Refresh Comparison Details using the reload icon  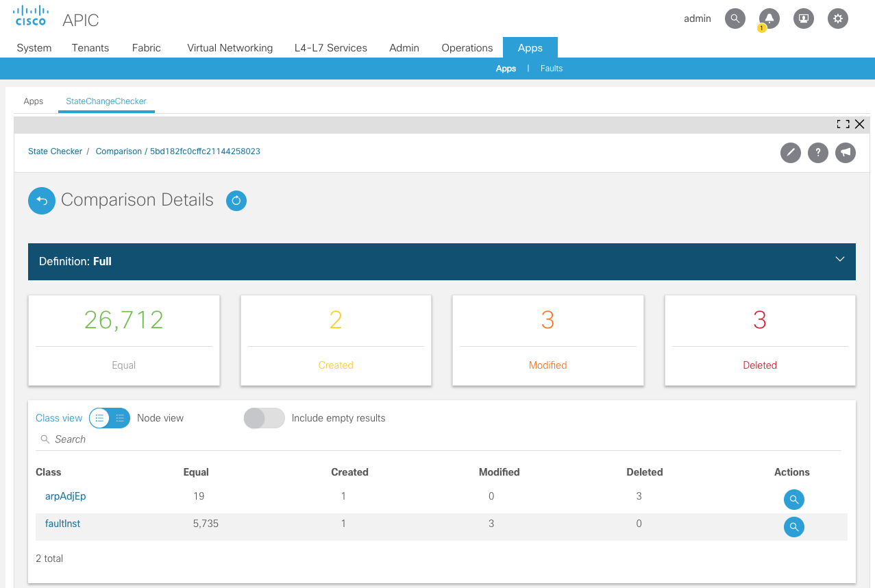[236, 200]
